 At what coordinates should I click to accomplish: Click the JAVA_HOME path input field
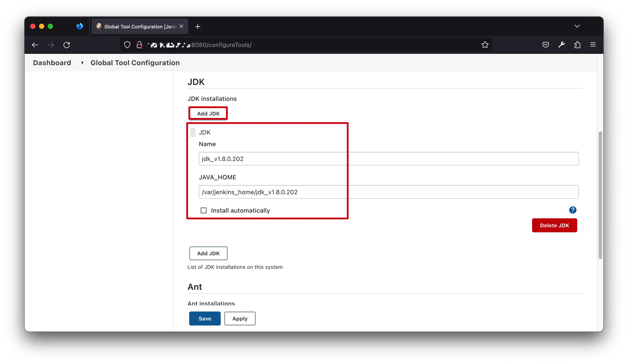pyautogui.click(x=388, y=192)
